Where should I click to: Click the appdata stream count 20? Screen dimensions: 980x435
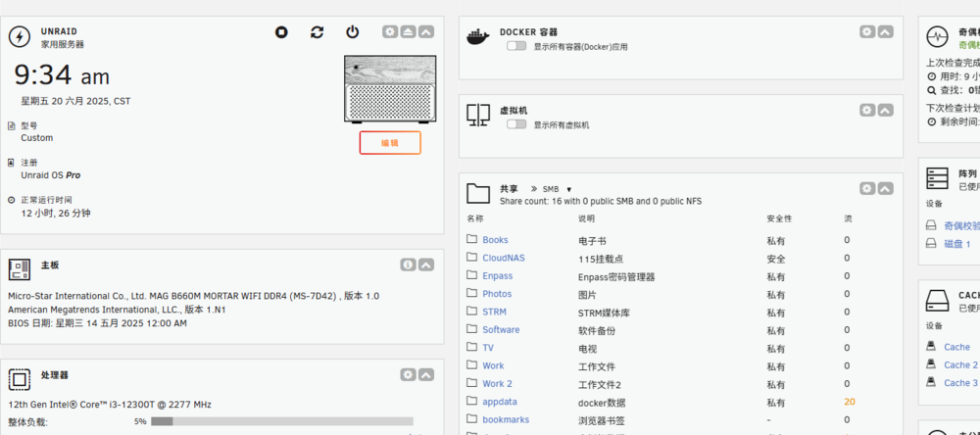click(x=849, y=402)
